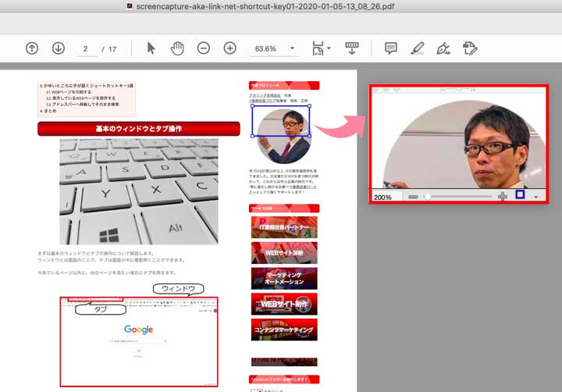Screen dimensions: 562x392
Task: Open the sign document pen tool
Action: pyautogui.click(x=443, y=48)
